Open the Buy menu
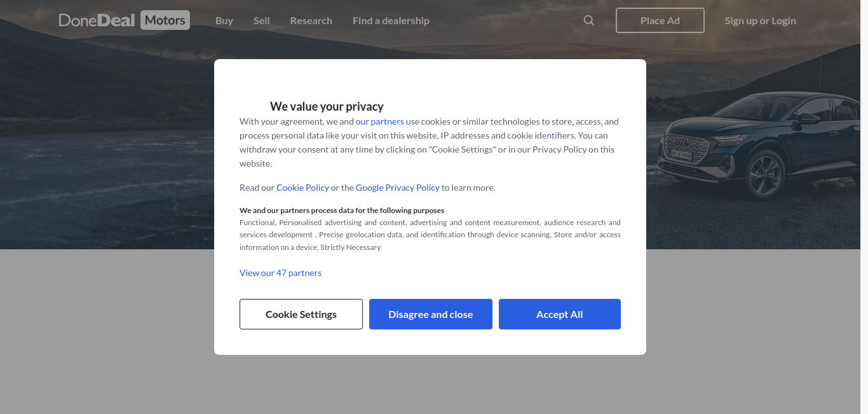Viewport: 868px width, 414px height. click(224, 20)
